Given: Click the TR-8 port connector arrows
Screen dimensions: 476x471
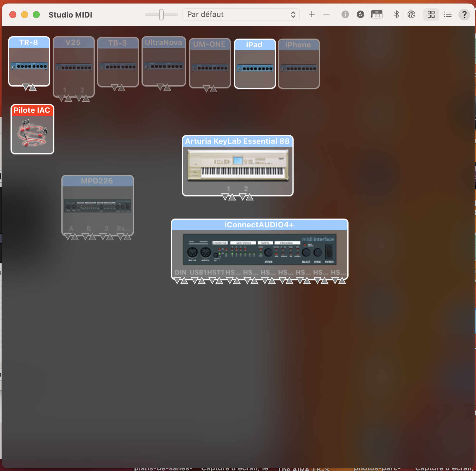Looking at the screenshot, I should tap(29, 87).
